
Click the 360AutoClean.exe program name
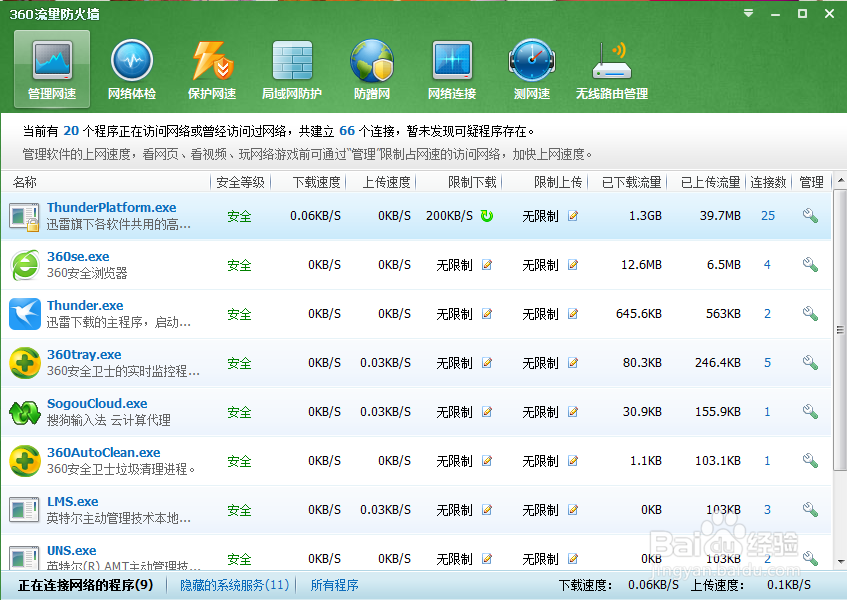[x=103, y=453]
